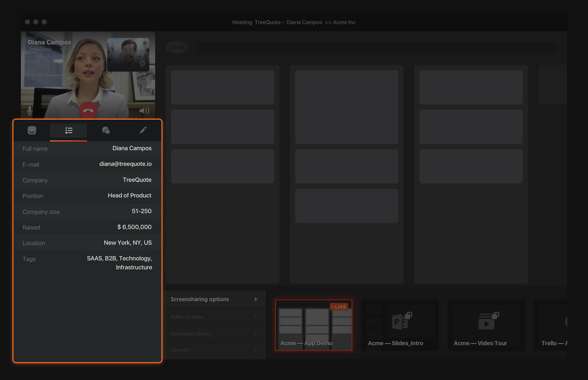The height and width of the screenshot is (380, 588).
Task: Open the pencil notes tab
Action: [x=143, y=130]
